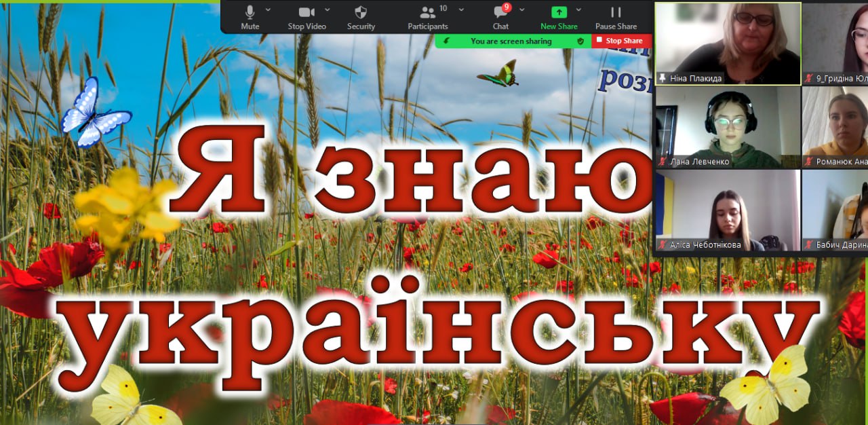Viewport: 868px width, 425px height.
Task: Open the Security shield menu
Action: 361,16
